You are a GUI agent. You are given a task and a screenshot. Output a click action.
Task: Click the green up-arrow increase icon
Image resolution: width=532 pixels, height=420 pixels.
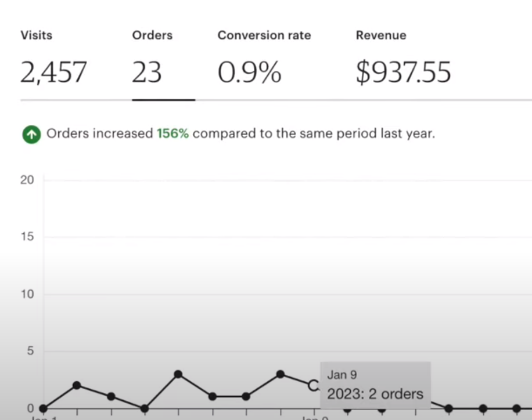click(x=31, y=135)
